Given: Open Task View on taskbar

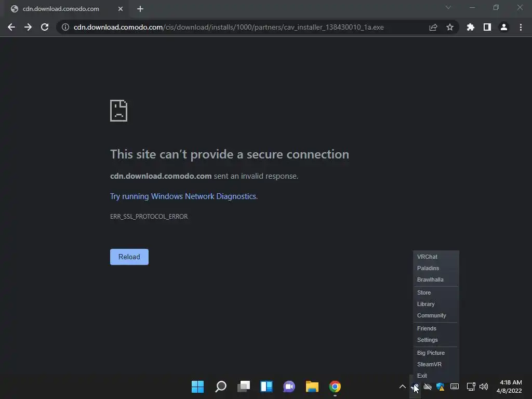Looking at the screenshot, I should click(x=243, y=387).
